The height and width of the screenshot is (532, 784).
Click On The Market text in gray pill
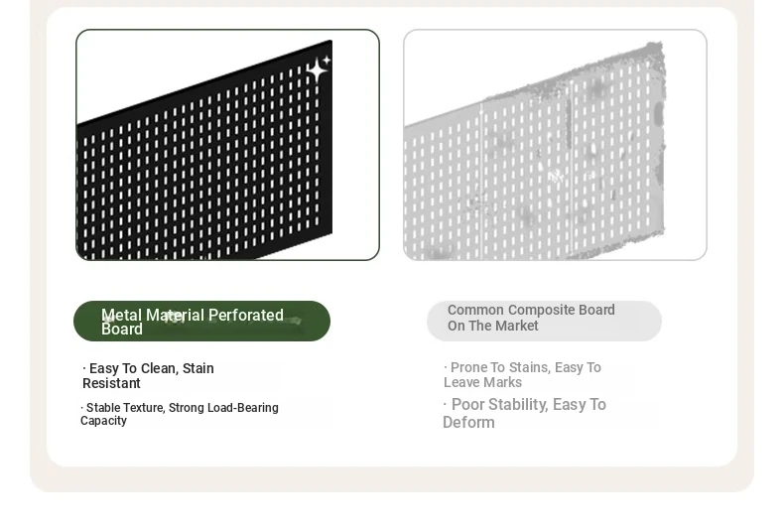pyautogui.click(x=493, y=326)
